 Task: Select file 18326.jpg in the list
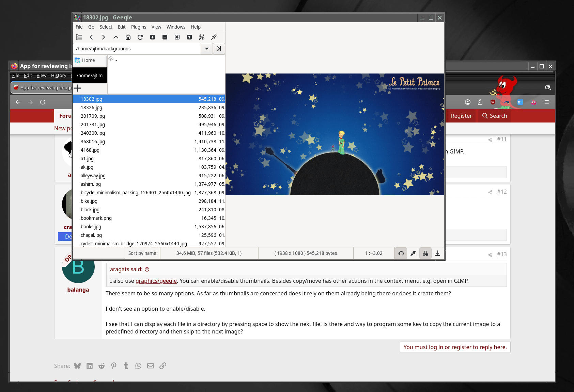(x=149, y=108)
